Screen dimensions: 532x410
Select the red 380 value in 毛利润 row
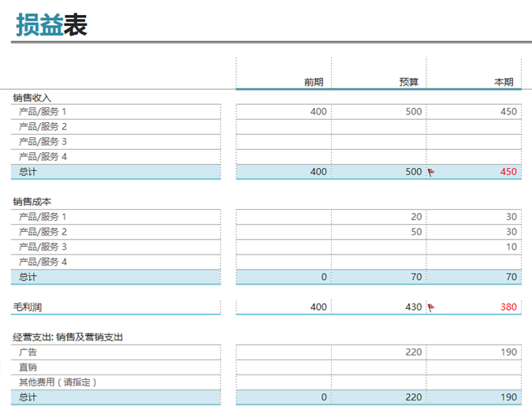[508, 307]
